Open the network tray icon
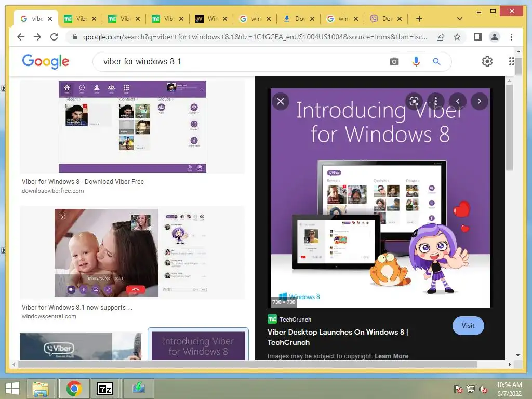This screenshot has width=532, height=399. point(471,389)
